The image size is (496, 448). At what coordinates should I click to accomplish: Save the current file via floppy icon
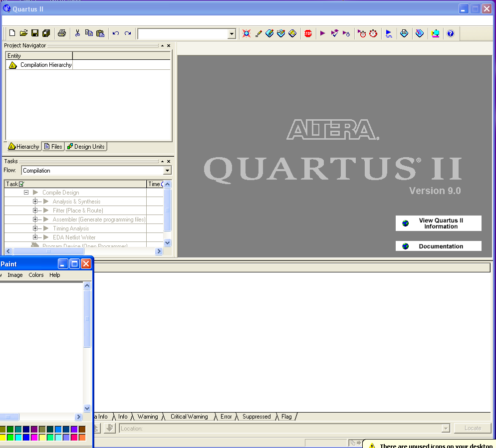(35, 33)
